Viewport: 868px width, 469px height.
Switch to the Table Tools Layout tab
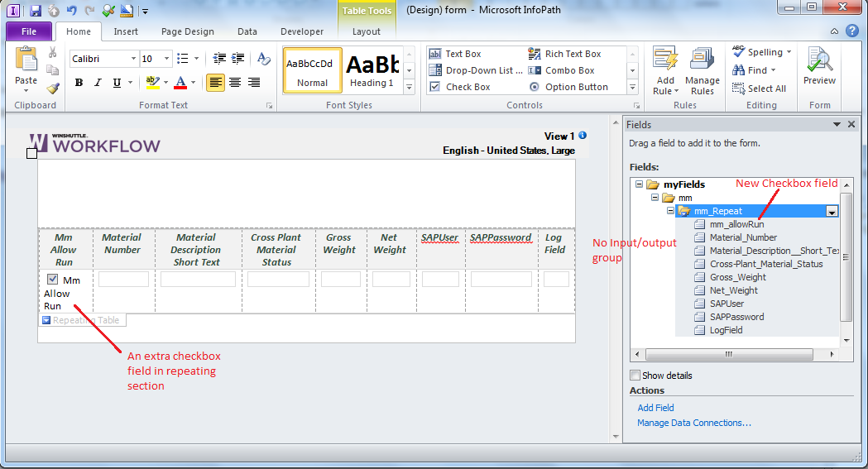[x=367, y=31]
